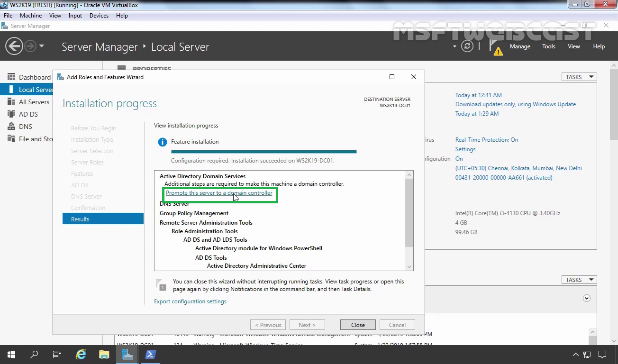
Task: Click the feature installation progress bar
Action: click(x=264, y=152)
